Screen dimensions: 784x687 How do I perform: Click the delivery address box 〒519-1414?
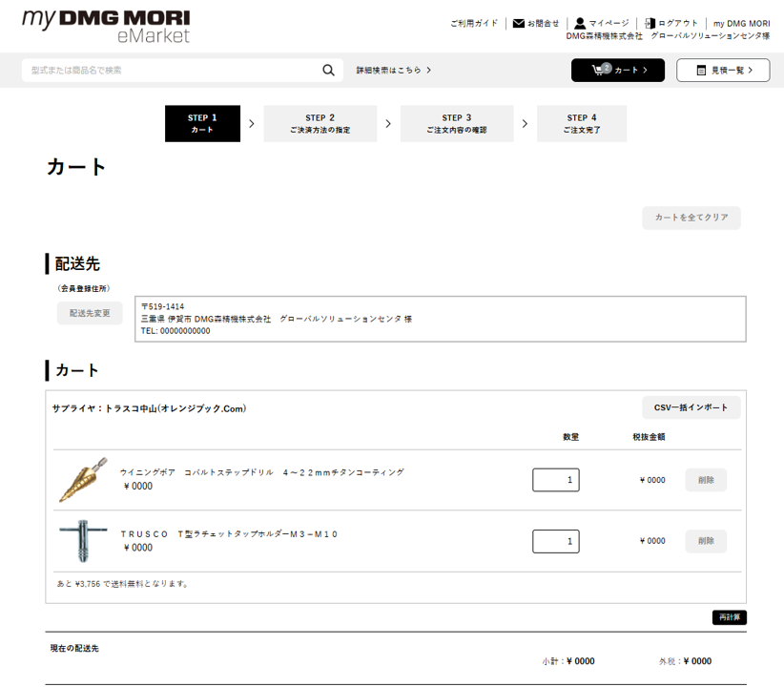[x=440, y=319]
